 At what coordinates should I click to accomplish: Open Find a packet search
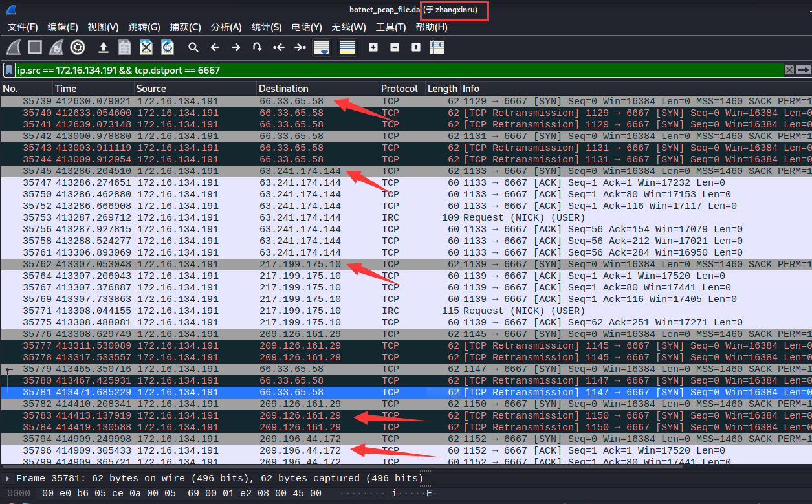click(x=193, y=47)
